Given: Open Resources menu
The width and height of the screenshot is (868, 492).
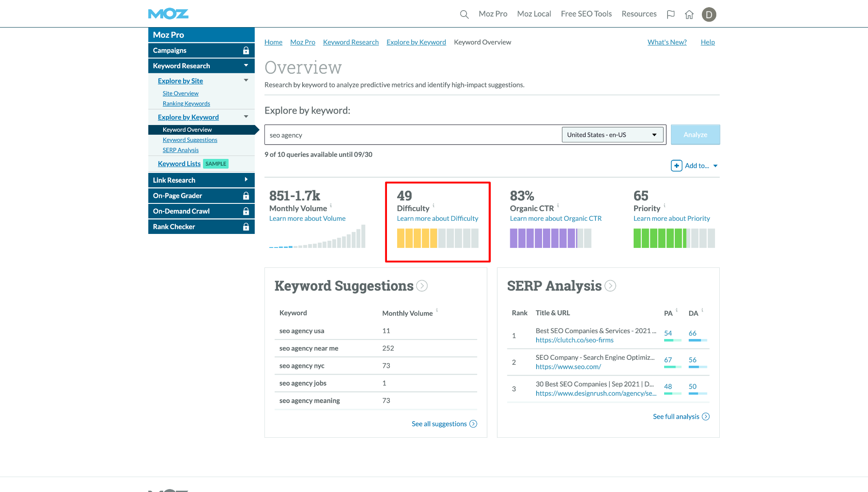Looking at the screenshot, I should click(x=639, y=14).
